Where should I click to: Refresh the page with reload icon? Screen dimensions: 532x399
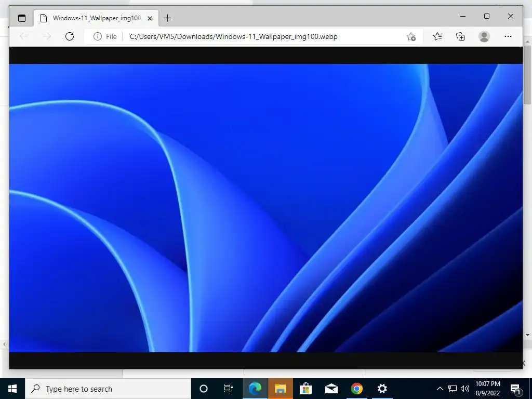tap(70, 36)
